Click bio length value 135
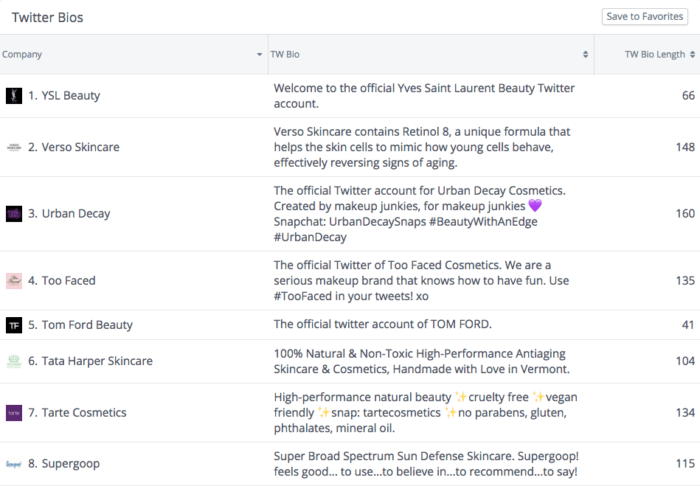 (685, 281)
